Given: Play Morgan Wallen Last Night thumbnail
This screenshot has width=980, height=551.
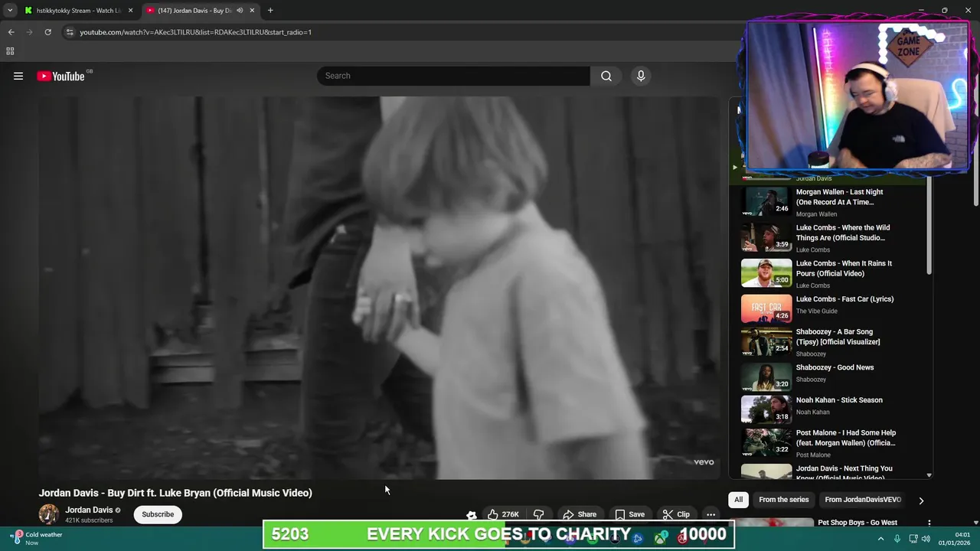Looking at the screenshot, I should click(x=766, y=201).
